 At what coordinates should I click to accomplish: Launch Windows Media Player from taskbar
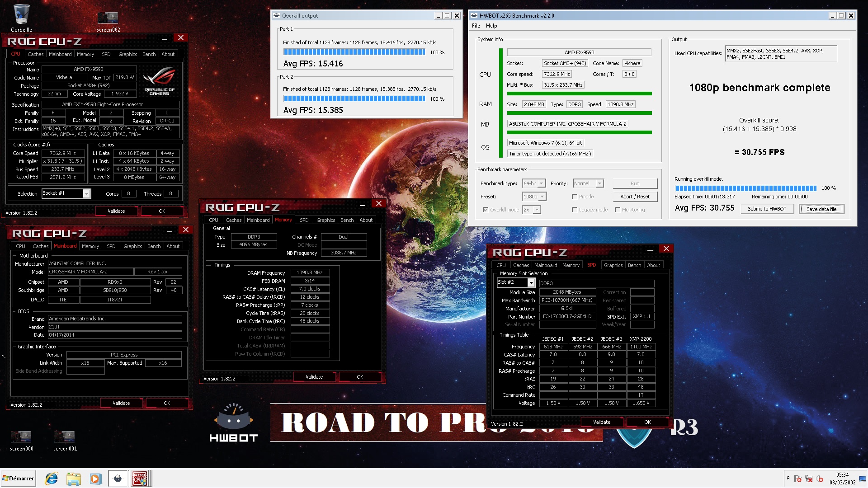pos(95,479)
